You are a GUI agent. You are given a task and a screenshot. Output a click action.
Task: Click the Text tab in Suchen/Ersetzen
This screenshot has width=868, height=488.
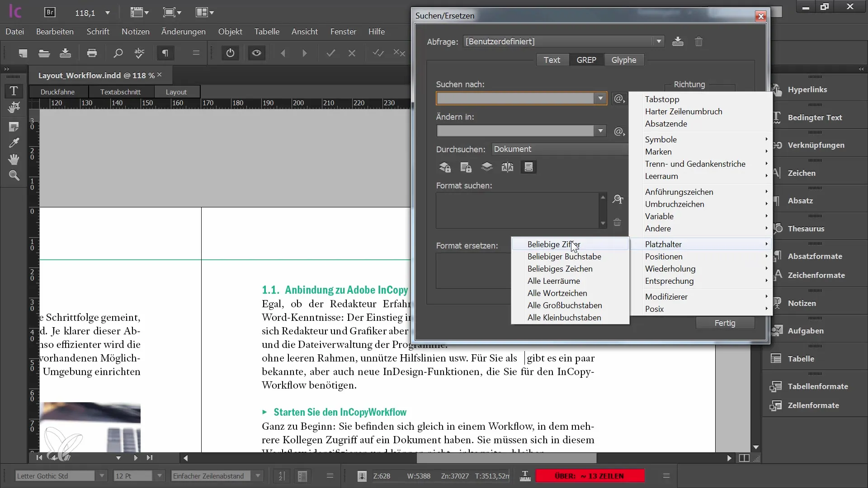[552, 60]
